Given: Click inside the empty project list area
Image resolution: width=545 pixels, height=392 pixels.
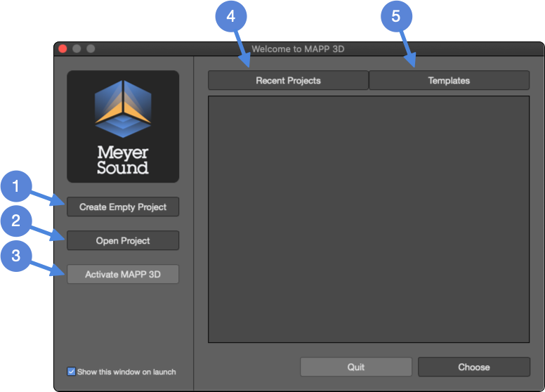Looking at the screenshot, I should tap(369, 219).
